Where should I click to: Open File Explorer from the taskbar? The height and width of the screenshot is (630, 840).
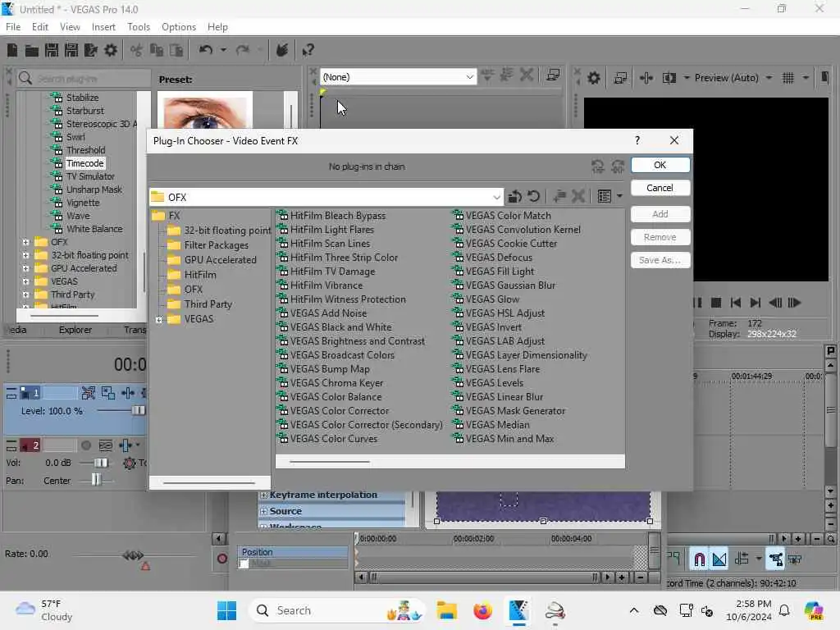(x=447, y=610)
